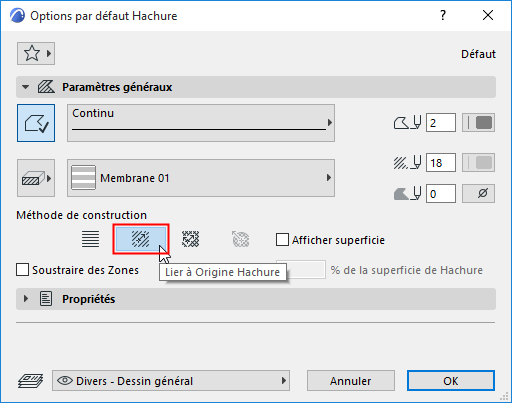Click the fill category cover fill icon
Image resolution: width=512 pixels, height=403 pixels.
[36, 178]
